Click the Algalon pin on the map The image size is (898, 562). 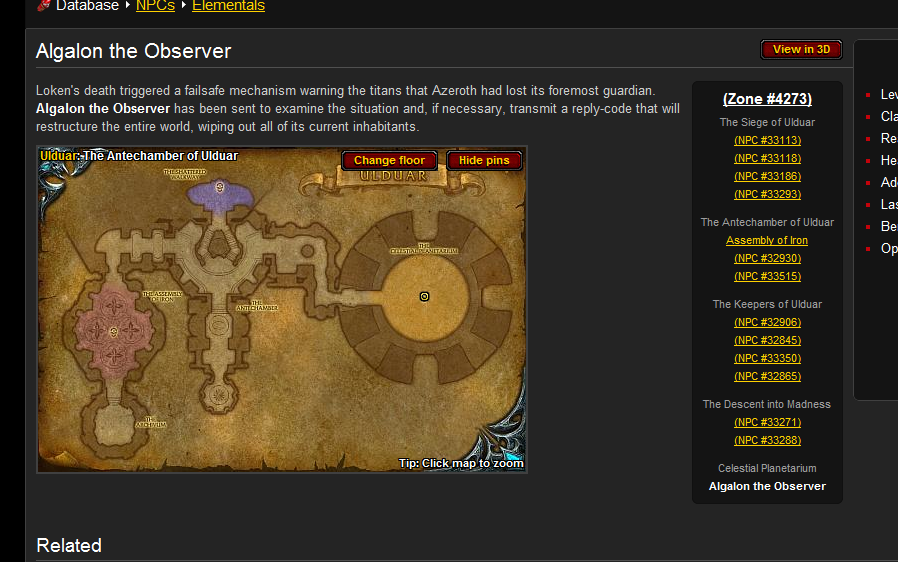coord(424,296)
